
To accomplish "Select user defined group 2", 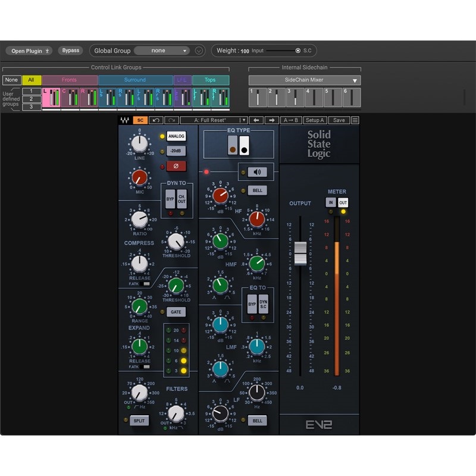I will point(32,99).
